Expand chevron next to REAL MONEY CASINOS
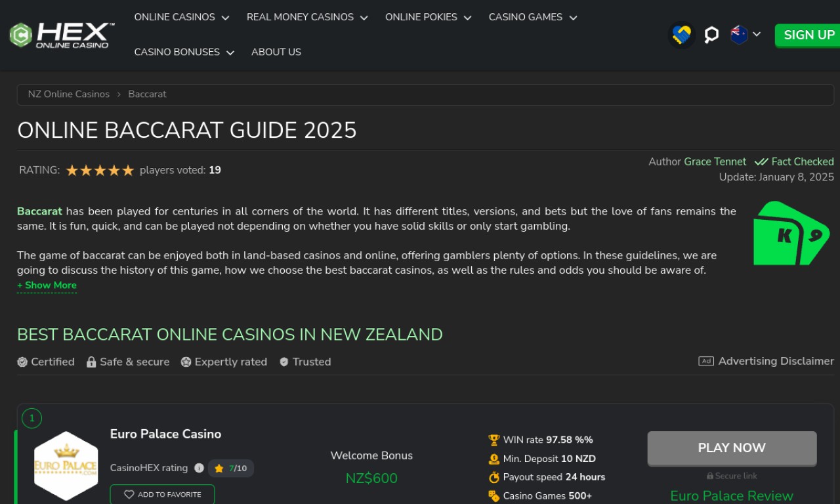The image size is (840, 504). [x=364, y=18]
